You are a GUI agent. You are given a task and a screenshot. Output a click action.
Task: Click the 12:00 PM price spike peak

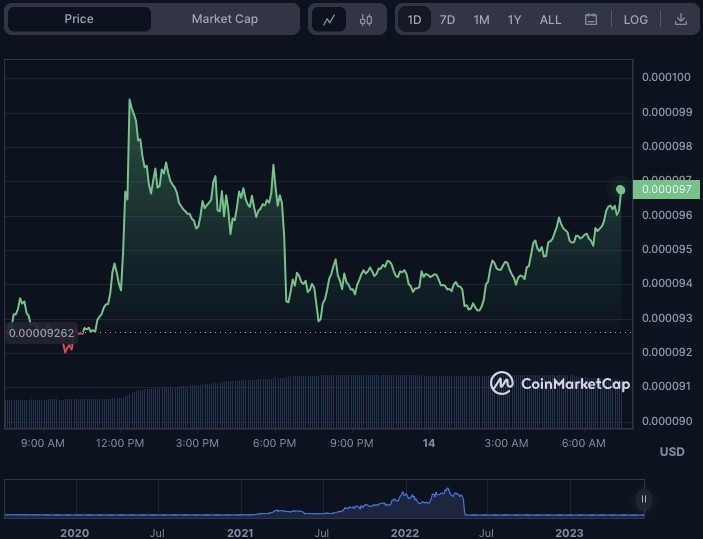(130, 100)
